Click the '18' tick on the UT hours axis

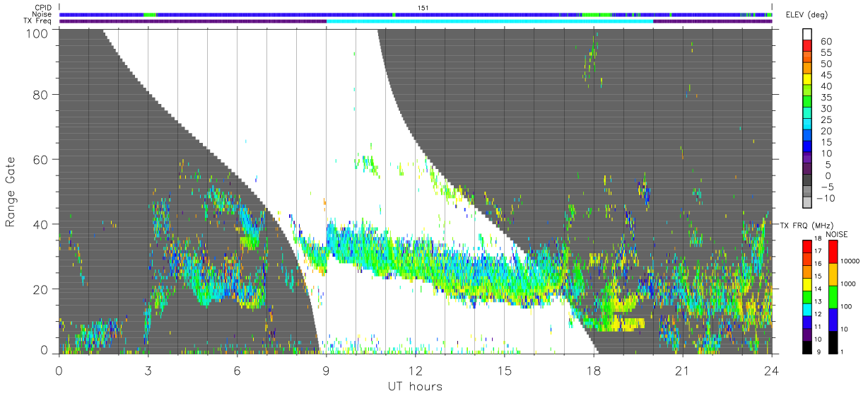pyautogui.click(x=593, y=370)
